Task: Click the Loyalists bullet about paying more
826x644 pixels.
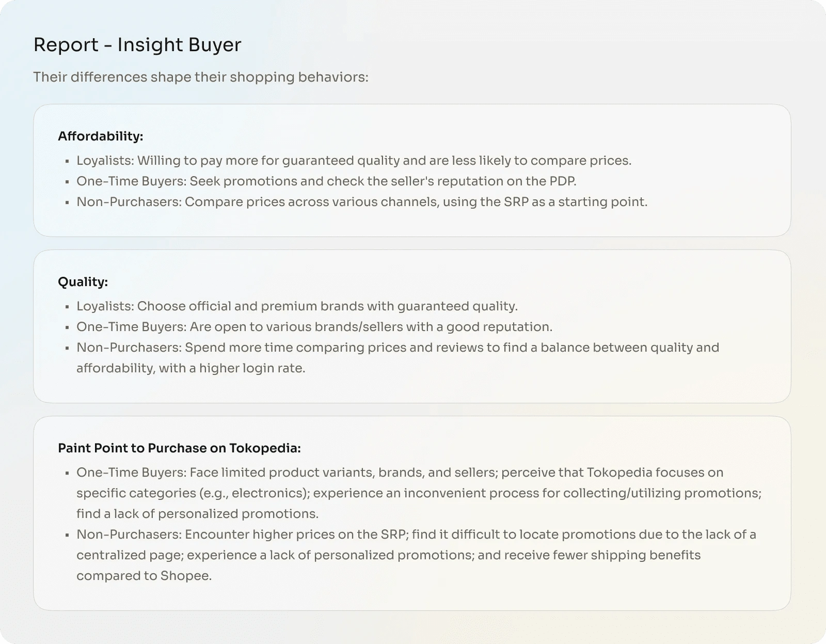Action: (x=354, y=161)
